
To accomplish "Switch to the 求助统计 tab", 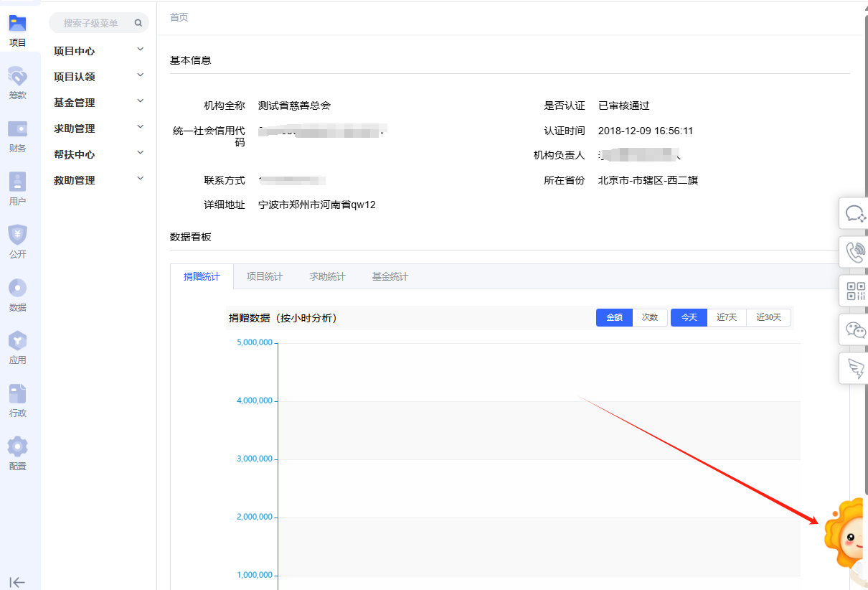I will point(327,276).
